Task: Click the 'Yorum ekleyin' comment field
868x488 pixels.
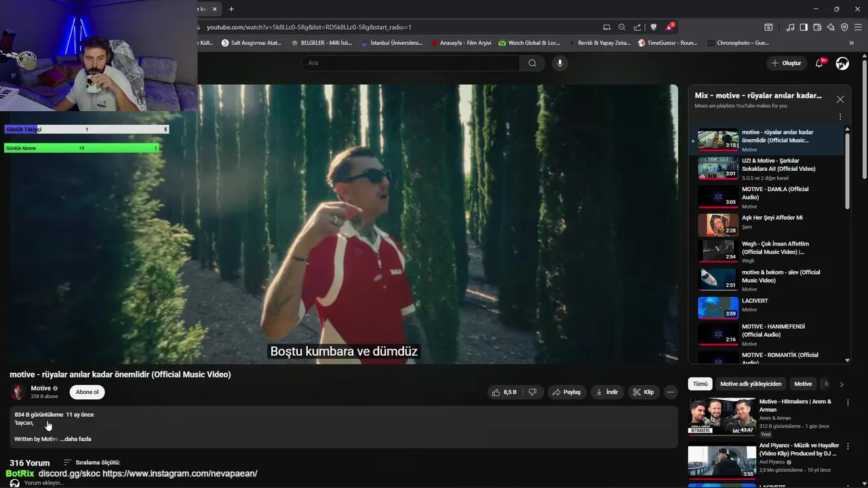Action: 44,483
